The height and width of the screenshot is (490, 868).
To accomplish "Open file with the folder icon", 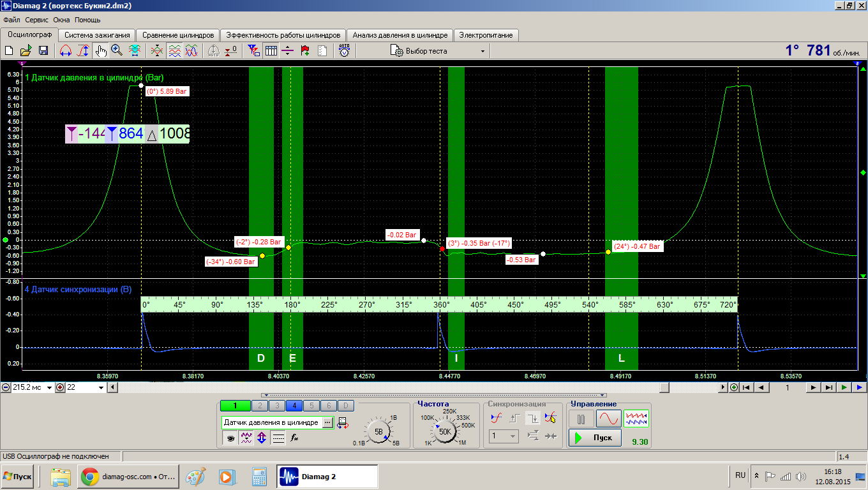I will click(x=26, y=50).
